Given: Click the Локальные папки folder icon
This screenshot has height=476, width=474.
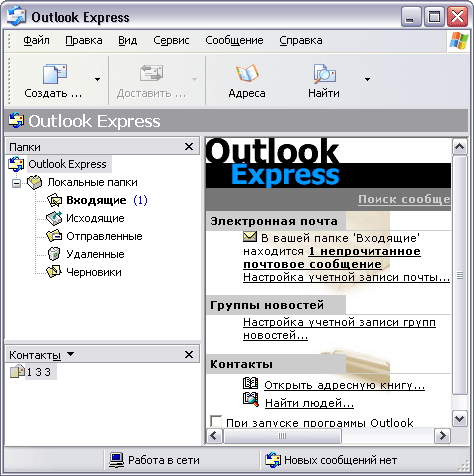Looking at the screenshot, I should point(35,182).
